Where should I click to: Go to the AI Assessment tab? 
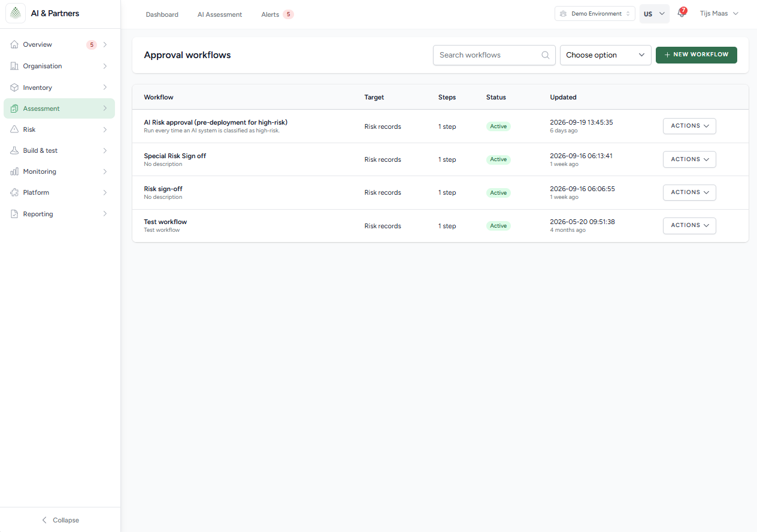[x=220, y=14]
